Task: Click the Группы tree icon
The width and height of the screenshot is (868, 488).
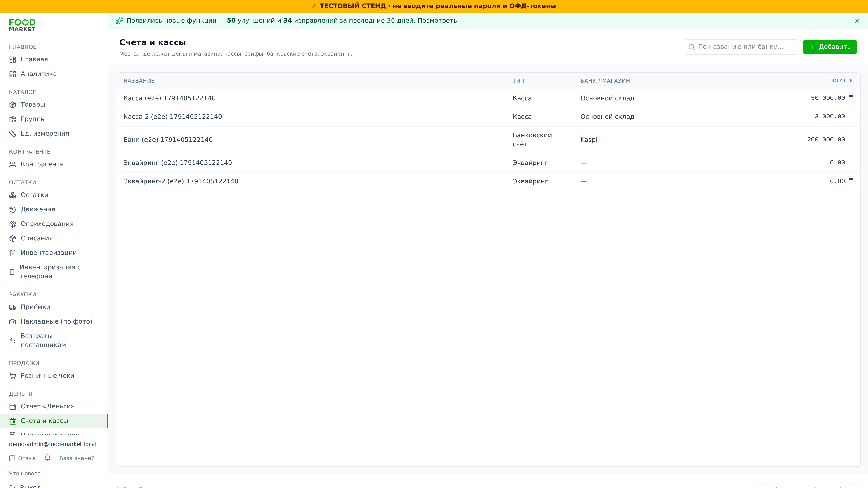Action: [13, 119]
